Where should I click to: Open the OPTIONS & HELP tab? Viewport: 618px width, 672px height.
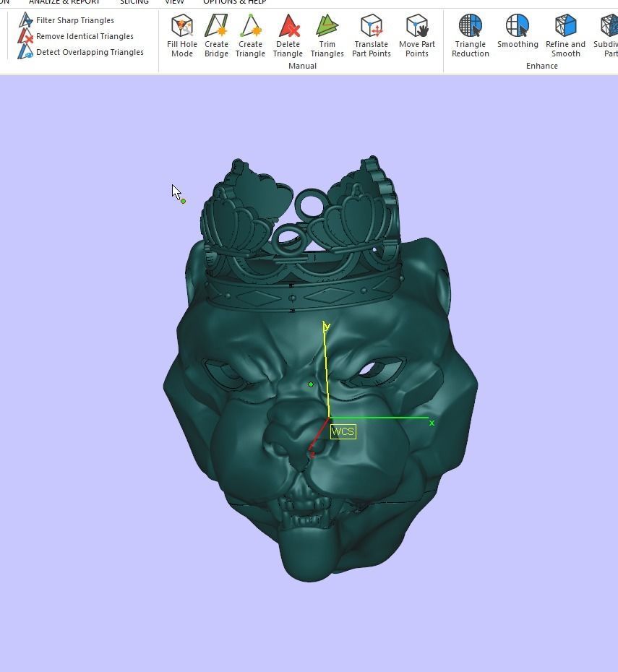(235, 2)
